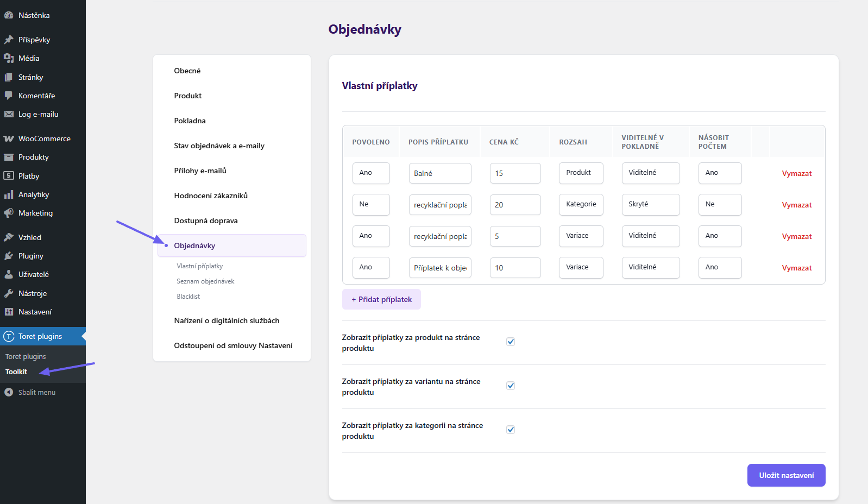The height and width of the screenshot is (504, 868).
Task: Open Nařízení o digitálních službách tab
Action: tap(227, 320)
